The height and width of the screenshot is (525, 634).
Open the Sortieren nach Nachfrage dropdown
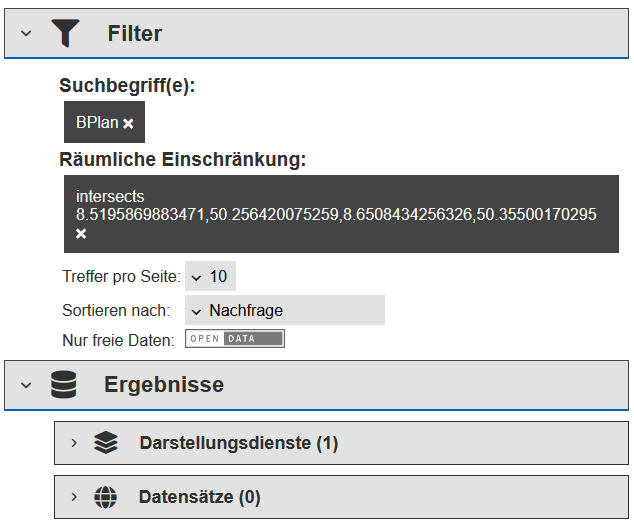tap(285, 310)
